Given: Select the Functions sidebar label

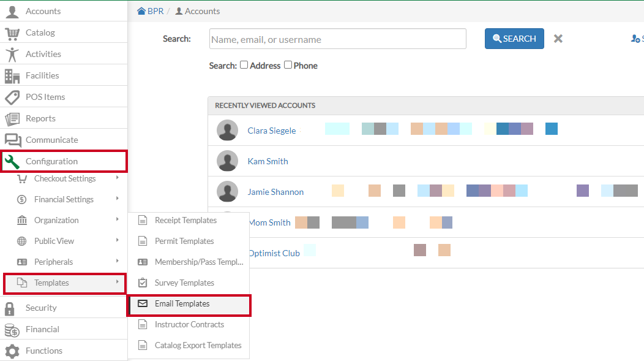Looking at the screenshot, I should pyautogui.click(x=44, y=351).
